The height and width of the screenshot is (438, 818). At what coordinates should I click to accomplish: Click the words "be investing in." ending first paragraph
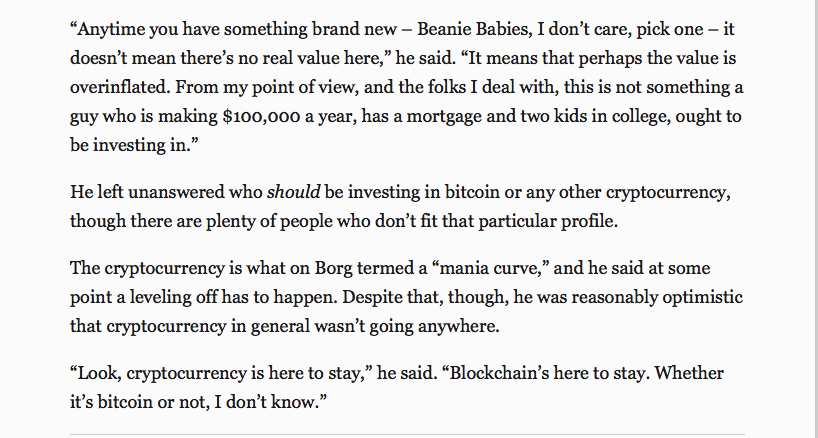[134, 145]
